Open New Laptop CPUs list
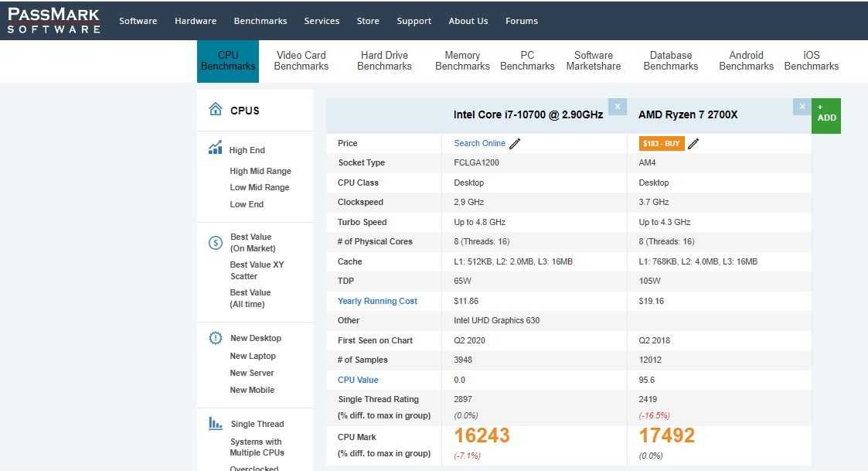868x471 pixels. pyautogui.click(x=253, y=356)
